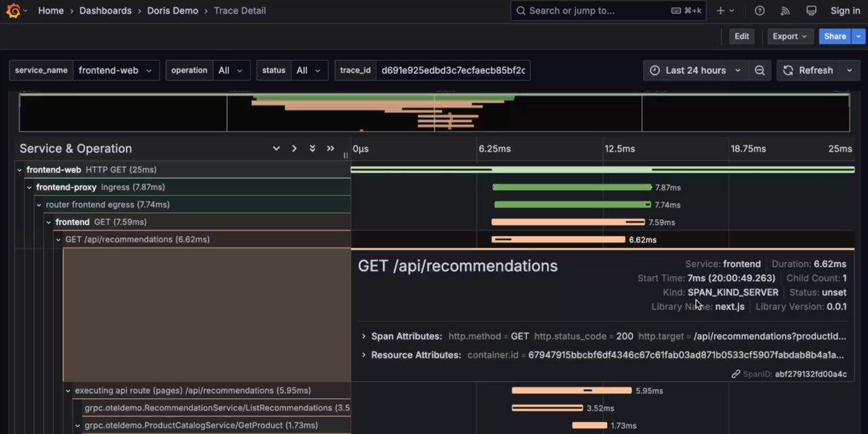868x434 pixels.
Task: Click the clock icon in the time picker
Action: [x=654, y=70]
